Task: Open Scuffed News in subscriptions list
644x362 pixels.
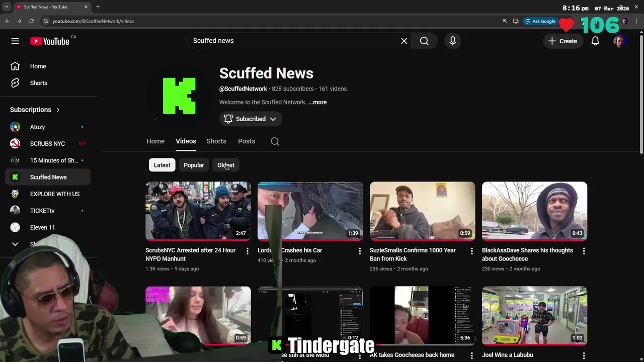Action: [48, 177]
